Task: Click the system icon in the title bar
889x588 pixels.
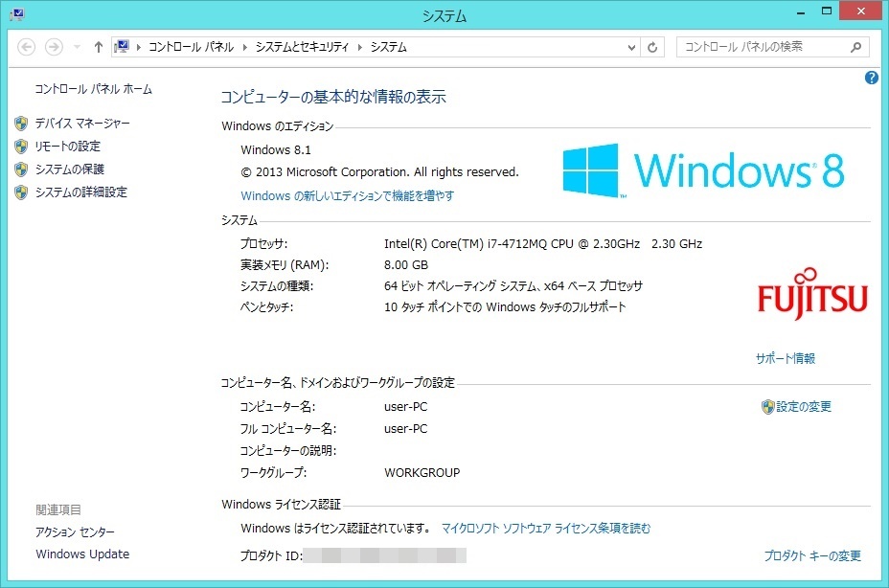Action: pos(17,14)
